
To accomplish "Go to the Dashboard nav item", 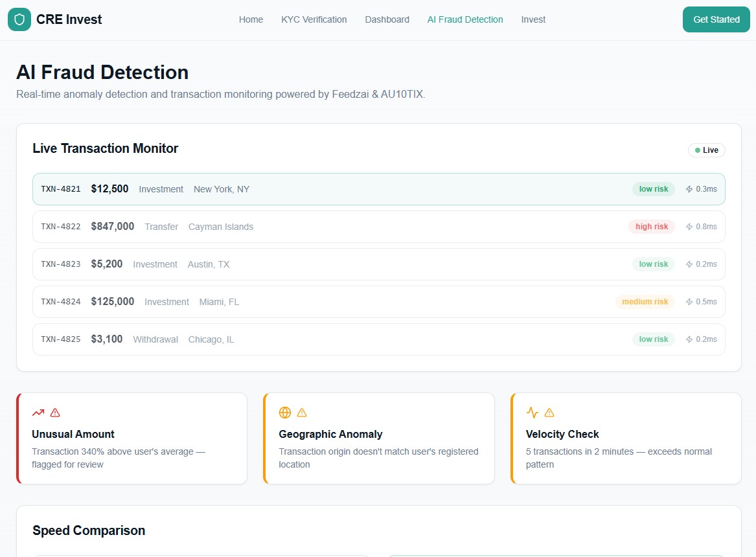I will click(387, 20).
